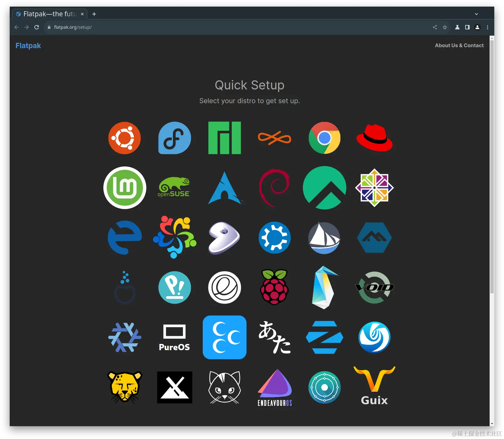Select the blue EuroLinux e logo
Viewport: 504px width, 439px height.
[x=125, y=238]
